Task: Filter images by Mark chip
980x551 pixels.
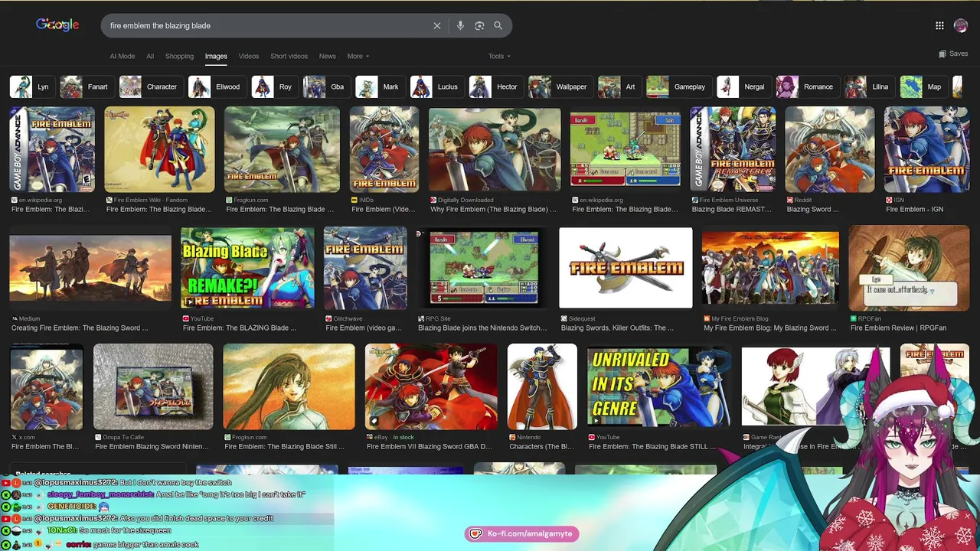Action: pos(380,86)
